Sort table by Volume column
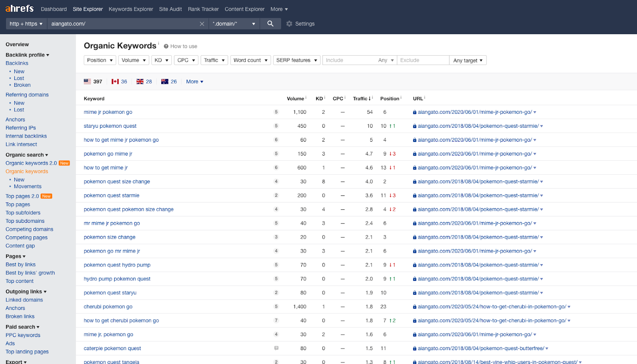The height and width of the screenshot is (364, 637). pos(295,99)
